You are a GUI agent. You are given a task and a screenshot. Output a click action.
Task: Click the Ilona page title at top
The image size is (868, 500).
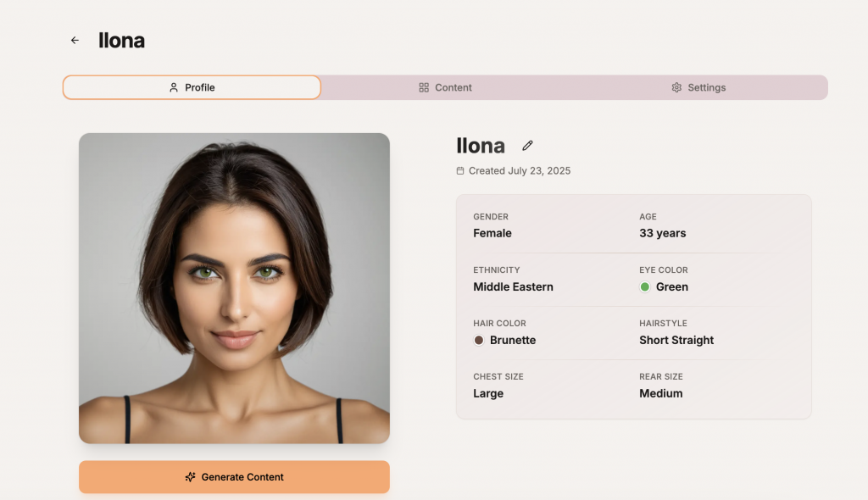click(121, 40)
